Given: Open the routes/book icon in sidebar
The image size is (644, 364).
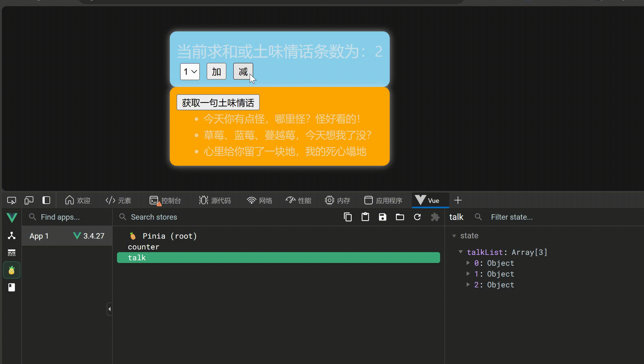Looking at the screenshot, I should tap(12, 287).
